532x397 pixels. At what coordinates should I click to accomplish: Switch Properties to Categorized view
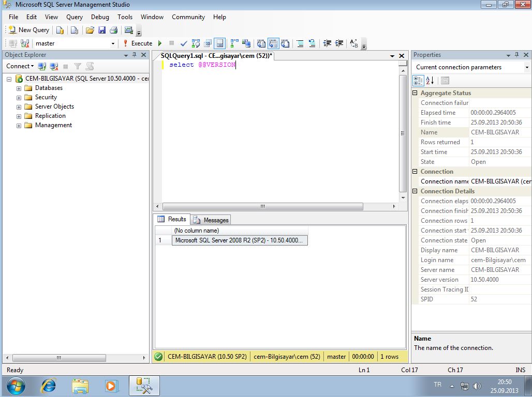[x=418, y=81]
